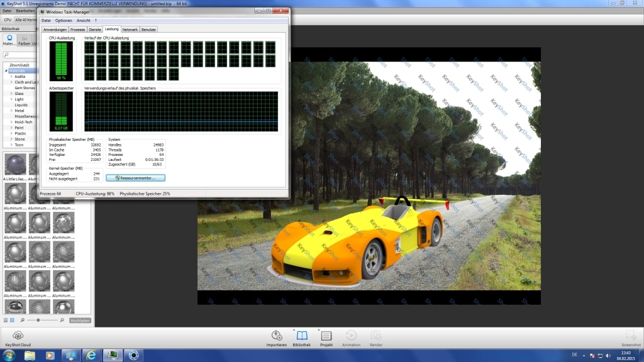
Task: Collapse the Materials tree node
Action: click(x=6, y=70)
